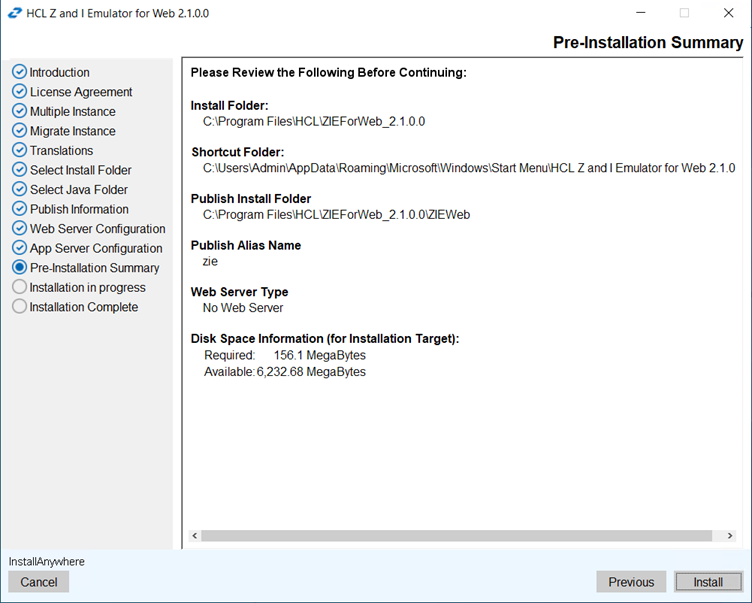Click the 'Introduction' step label
Screen dimensions: 752x603
point(59,72)
